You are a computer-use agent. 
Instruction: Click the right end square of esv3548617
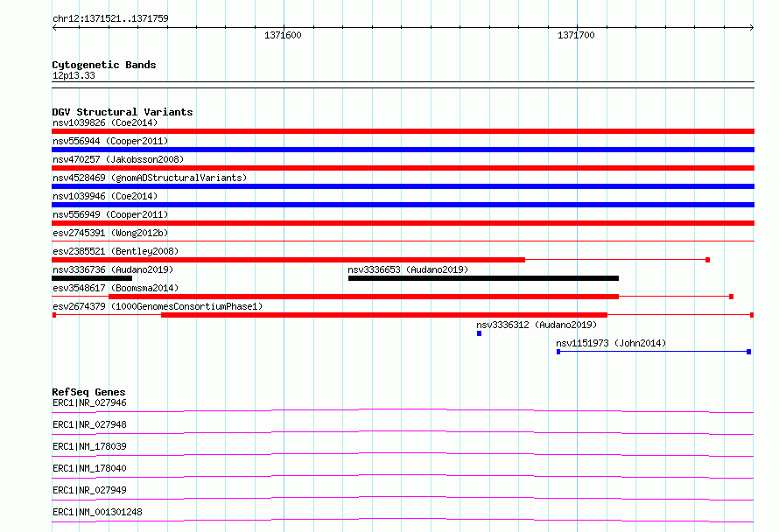point(732,297)
